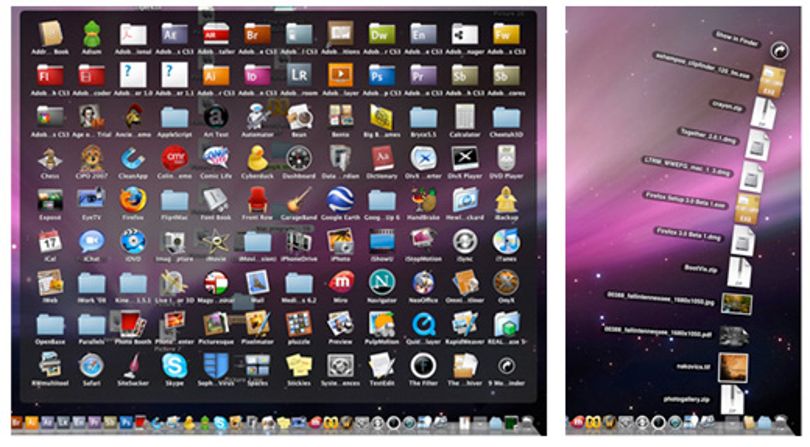The height and width of the screenshot is (447, 810).
Task: Open the crayon.zip file in stack
Action: click(x=763, y=113)
